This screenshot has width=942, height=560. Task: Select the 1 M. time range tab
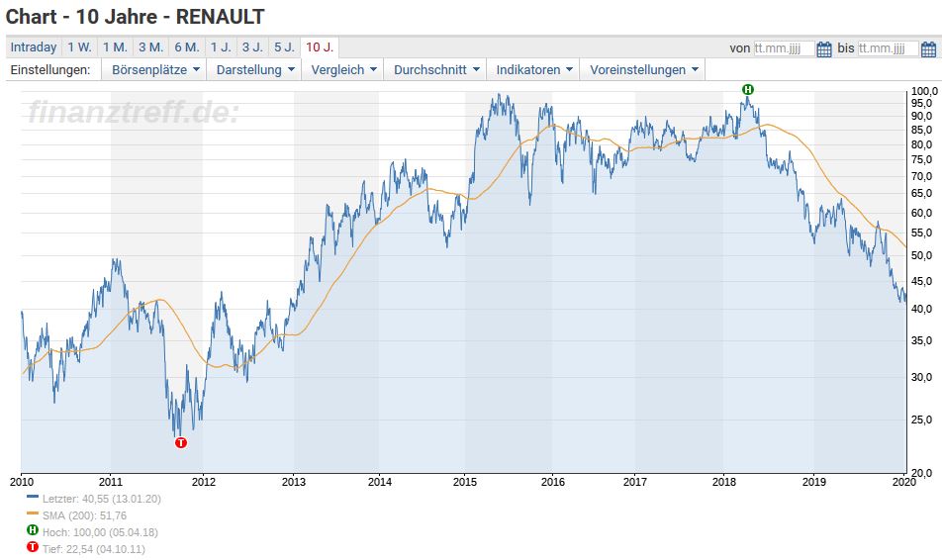(x=115, y=47)
